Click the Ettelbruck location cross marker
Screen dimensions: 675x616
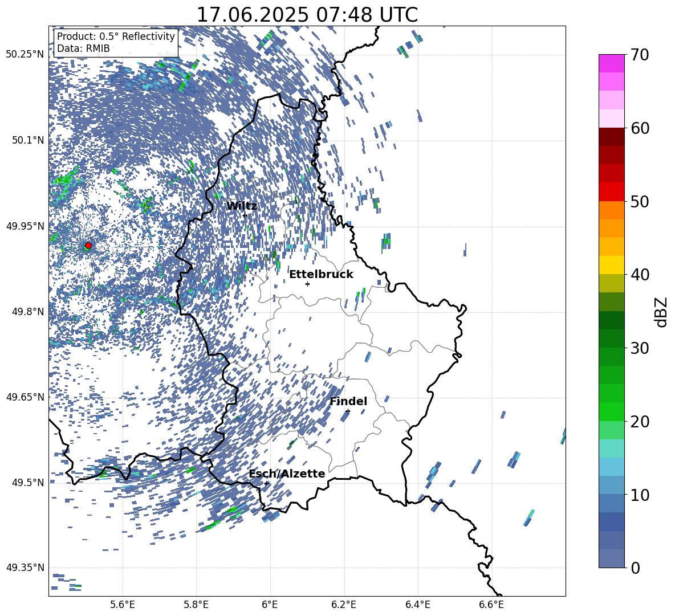tap(307, 284)
